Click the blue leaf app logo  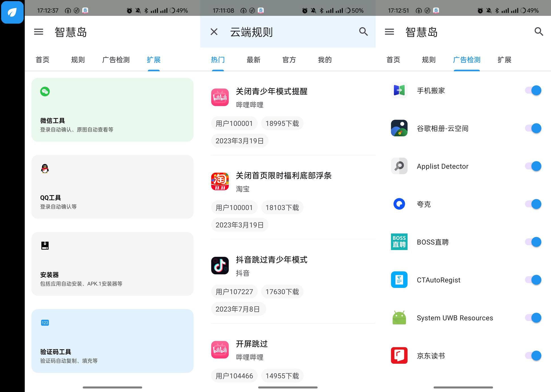pos(12,12)
